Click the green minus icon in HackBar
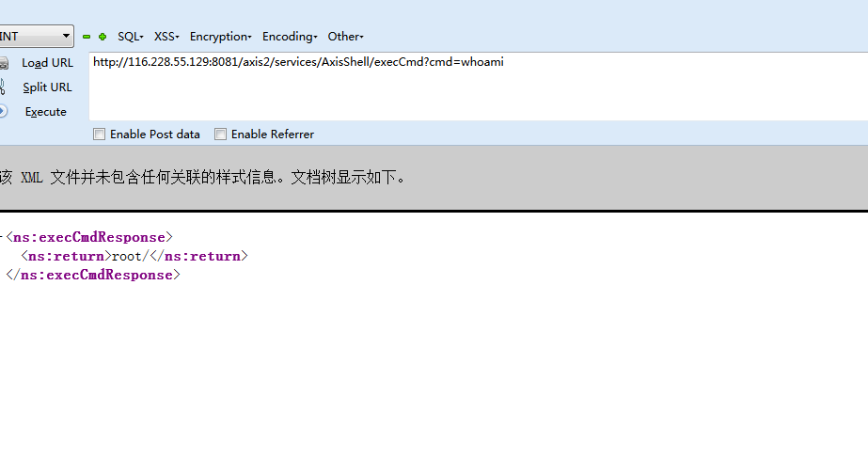868x475 pixels. coord(87,37)
